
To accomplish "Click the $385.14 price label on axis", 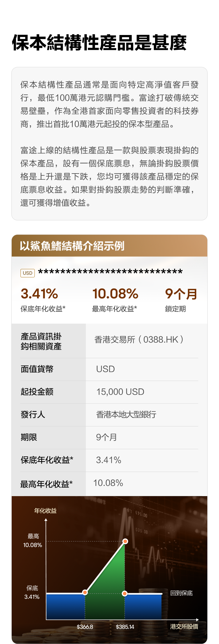I will [125, 627].
